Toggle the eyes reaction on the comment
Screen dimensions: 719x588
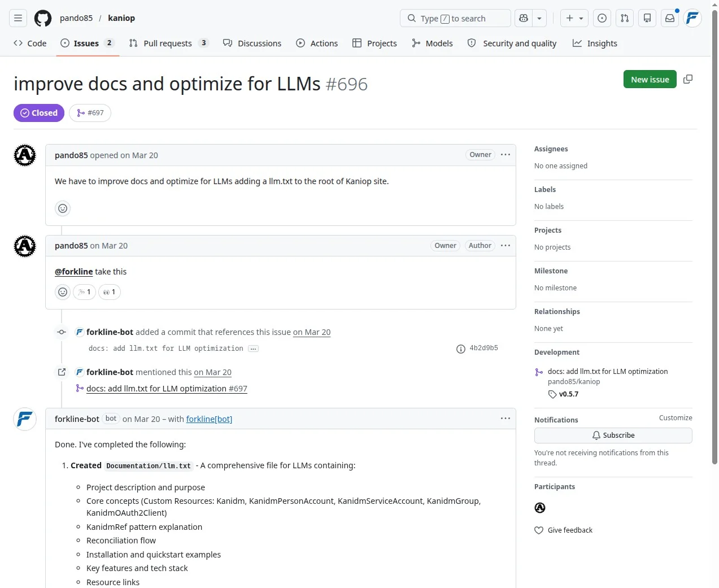[x=110, y=292]
